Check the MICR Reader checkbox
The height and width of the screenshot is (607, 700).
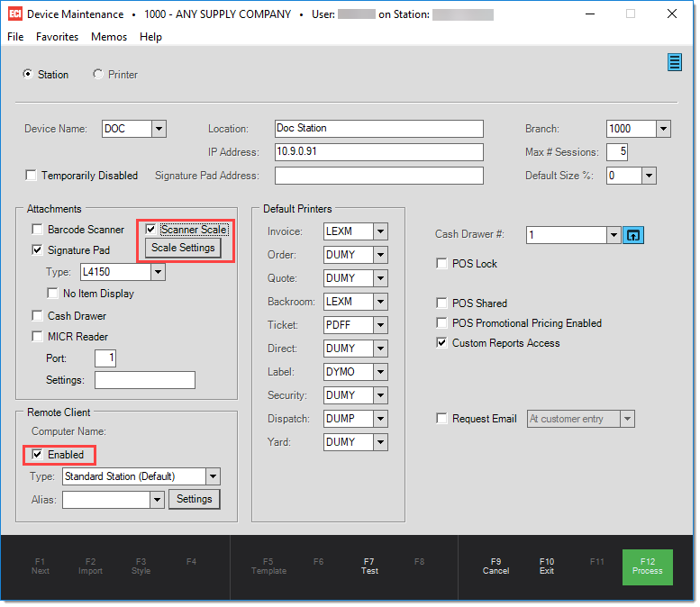tap(38, 338)
